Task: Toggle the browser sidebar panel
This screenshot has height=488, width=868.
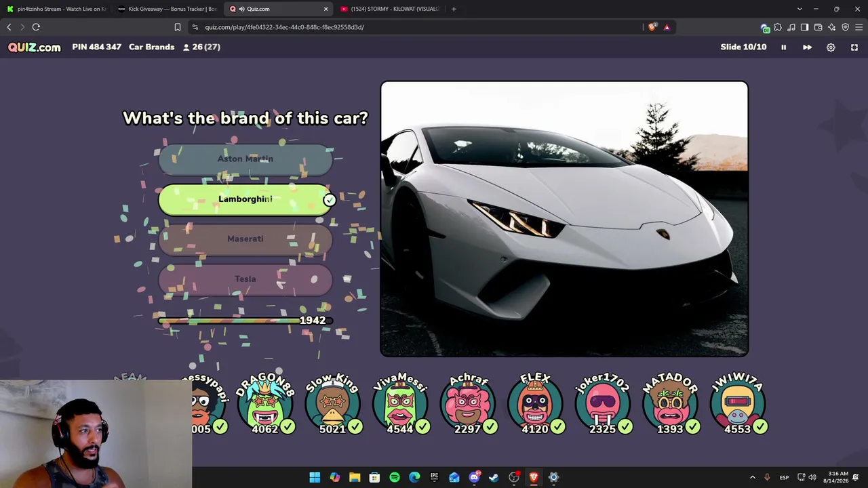Action: click(804, 27)
